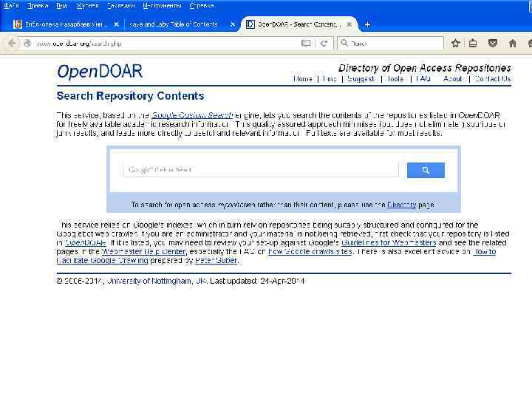The width and height of the screenshot is (532, 399).
Task: Click the Tools navigation link
Action: click(395, 79)
